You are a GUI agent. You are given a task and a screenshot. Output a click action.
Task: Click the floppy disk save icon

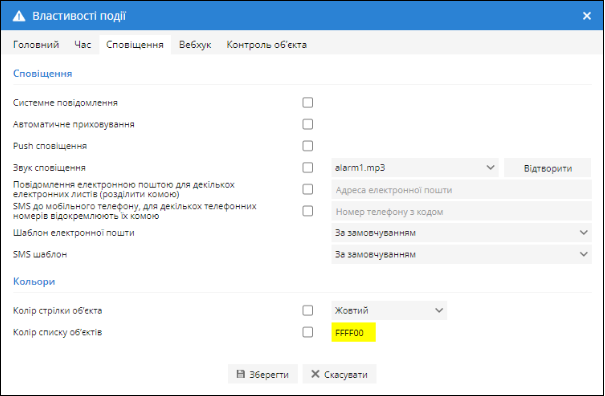coord(240,374)
